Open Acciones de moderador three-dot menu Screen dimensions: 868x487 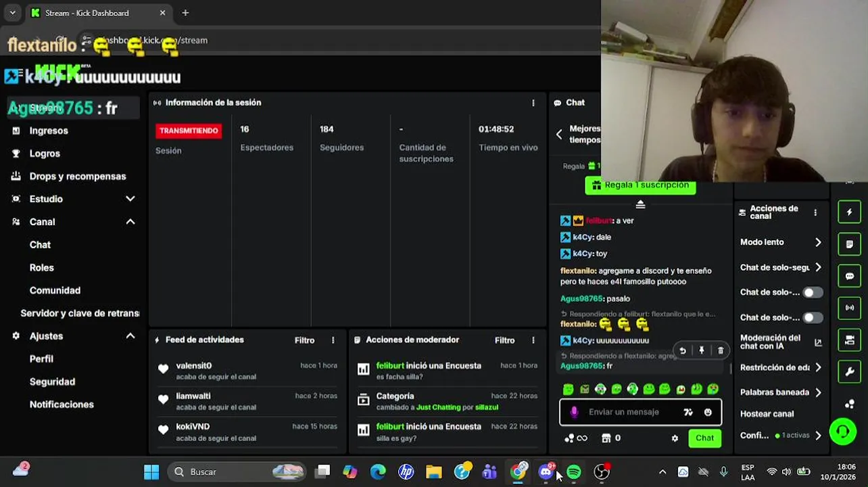point(533,340)
